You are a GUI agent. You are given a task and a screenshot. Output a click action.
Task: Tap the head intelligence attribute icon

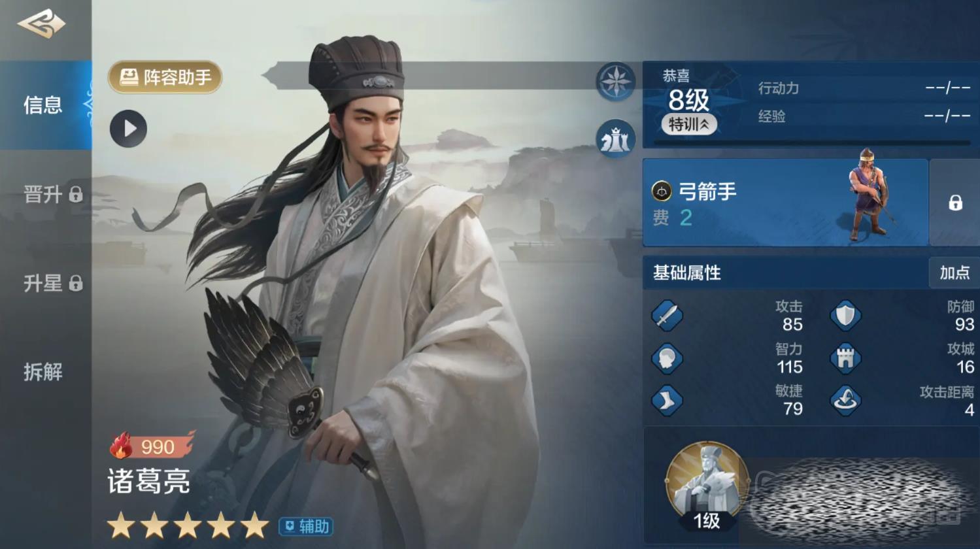coord(667,358)
